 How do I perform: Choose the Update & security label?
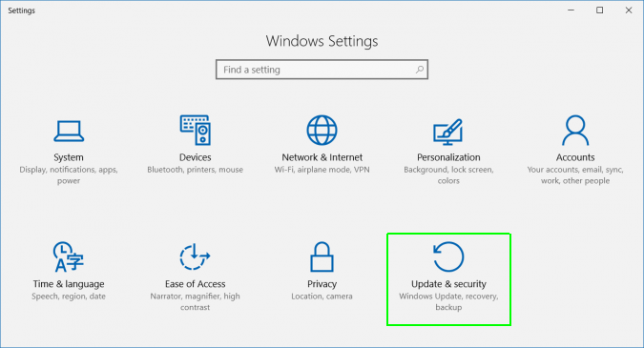(x=448, y=284)
